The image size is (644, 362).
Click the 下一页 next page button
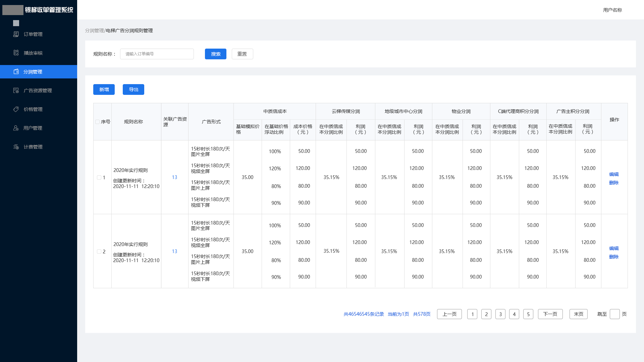click(550, 314)
